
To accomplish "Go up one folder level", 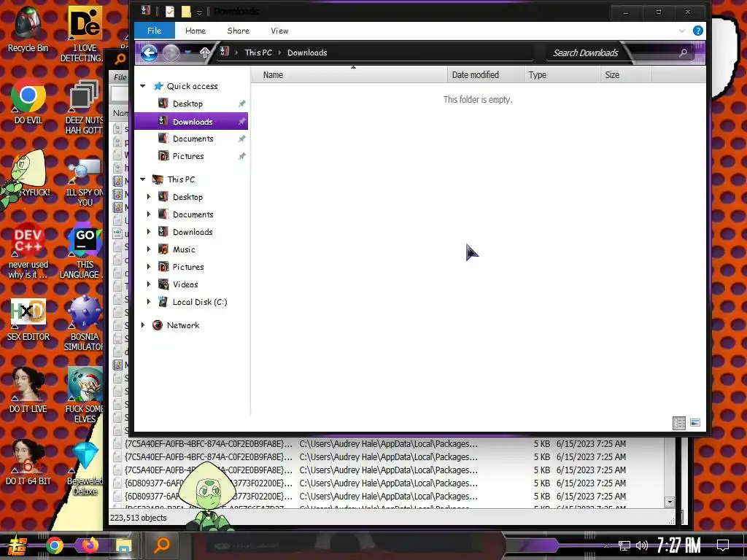I will pos(205,52).
